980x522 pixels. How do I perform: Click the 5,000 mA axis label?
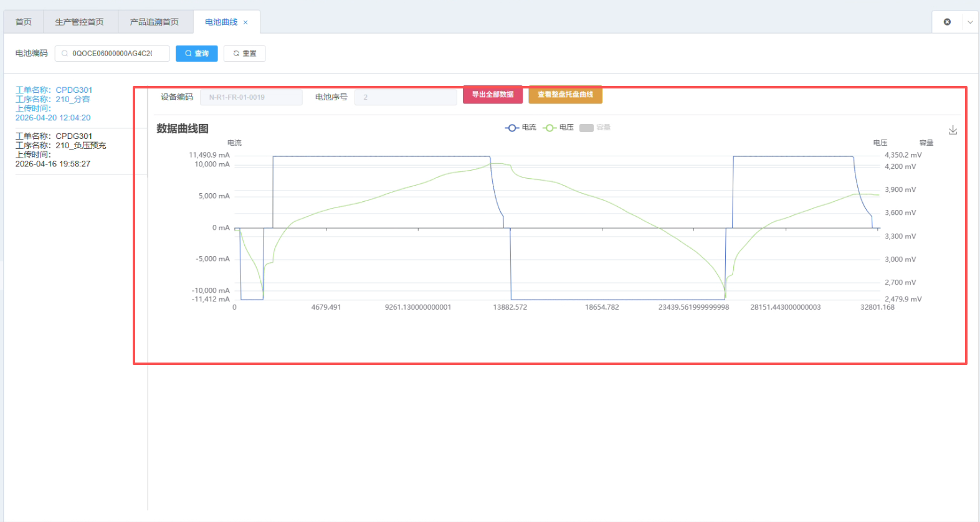(x=214, y=196)
